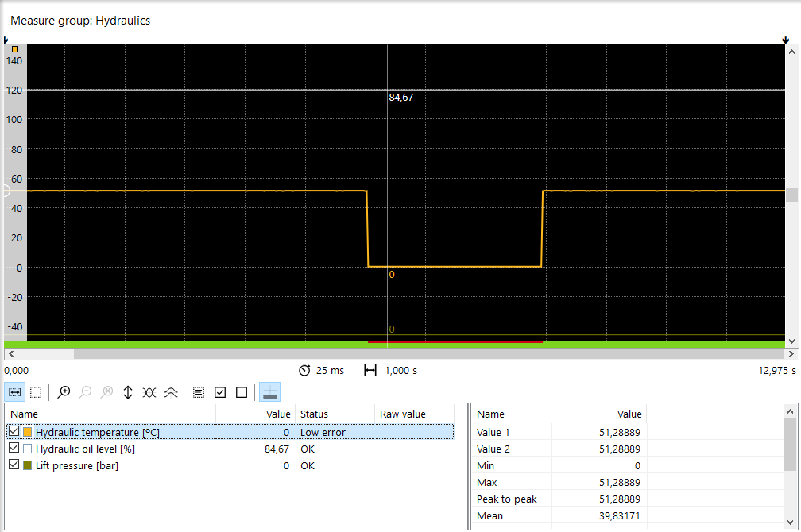Screen dimensions: 801x532
Task: Click the statistics panel scrollbar thumb
Action: (790, 444)
